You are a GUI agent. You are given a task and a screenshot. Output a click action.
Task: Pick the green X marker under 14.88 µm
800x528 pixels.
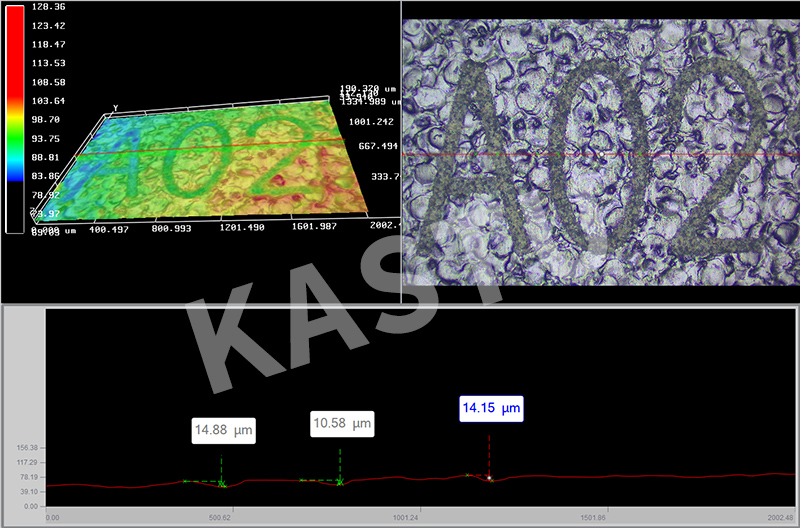pyautogui.click(x=222, y=485)
